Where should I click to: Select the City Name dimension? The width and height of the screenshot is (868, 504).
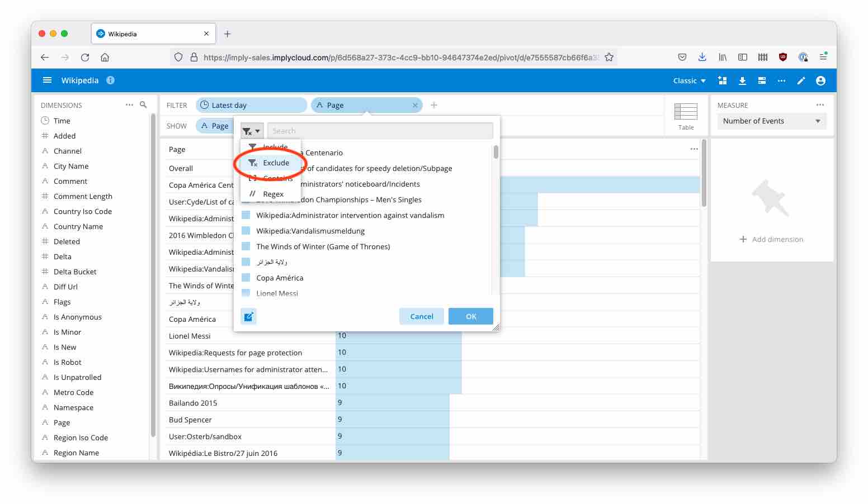[71, 166]
